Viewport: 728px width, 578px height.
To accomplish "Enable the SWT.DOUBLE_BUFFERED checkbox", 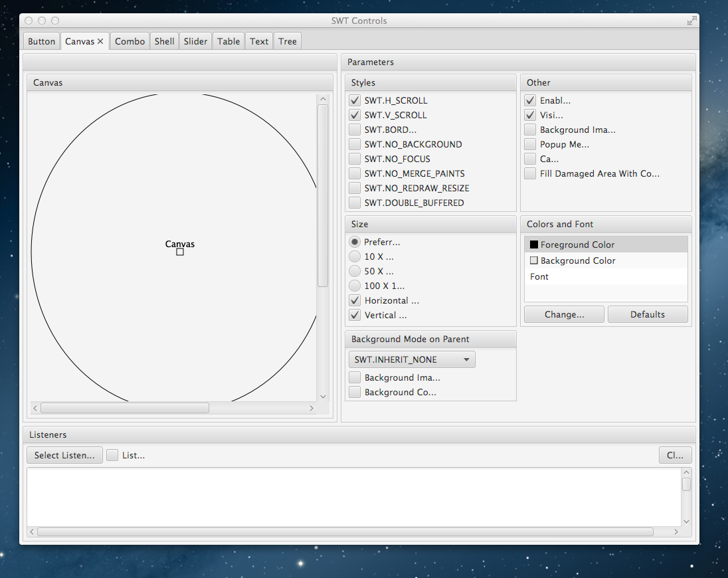I will 355,203.
